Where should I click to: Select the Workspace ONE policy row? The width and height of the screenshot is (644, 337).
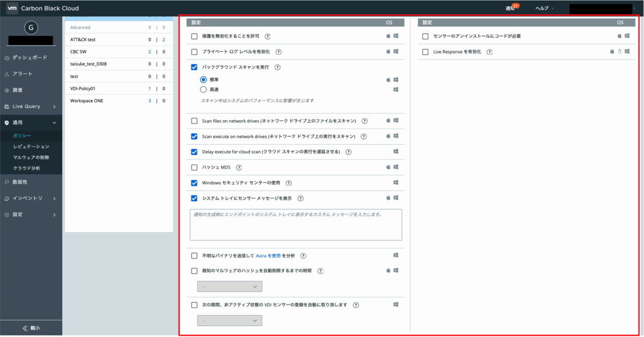point(119,101)
